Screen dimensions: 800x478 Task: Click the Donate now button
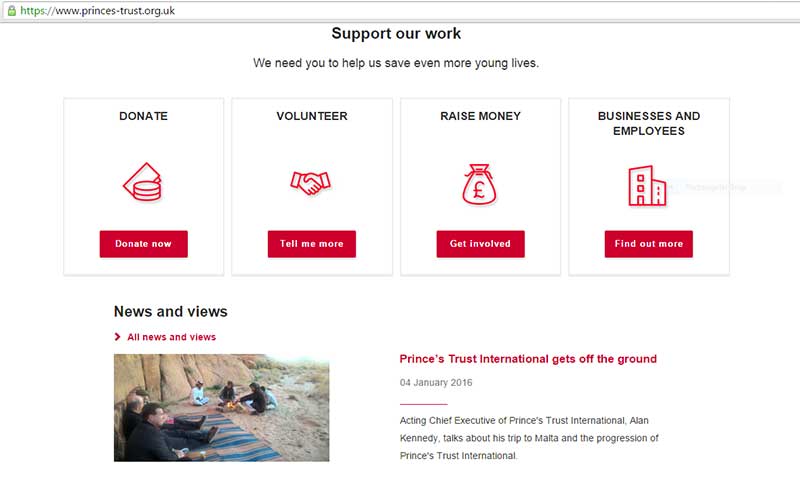click(143, 244)
